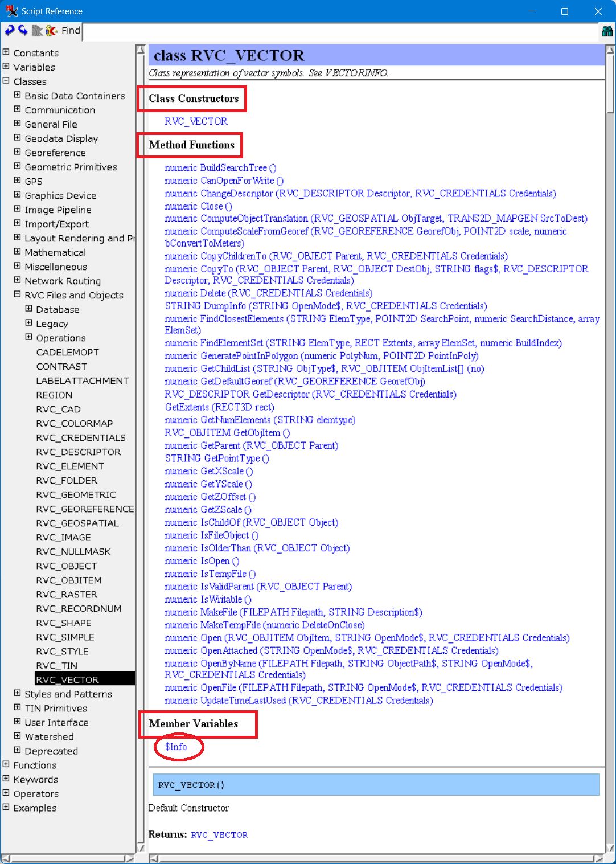The image size is (616, 864).
Task: Open the GetExtents method link
Action: click(x=219, y=407)
